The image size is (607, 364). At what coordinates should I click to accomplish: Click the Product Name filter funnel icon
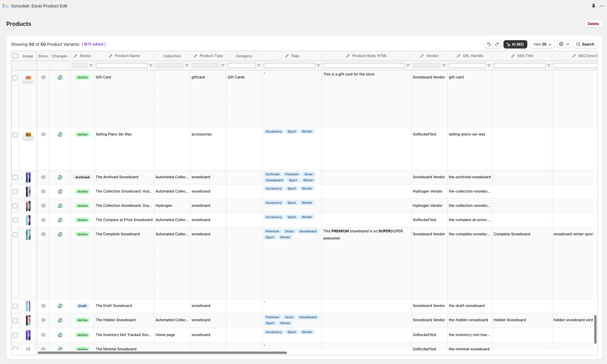pos(151,66)
